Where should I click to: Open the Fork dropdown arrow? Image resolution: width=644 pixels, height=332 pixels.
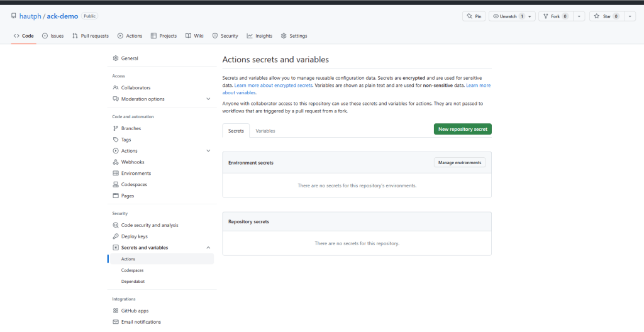(579, 16)
